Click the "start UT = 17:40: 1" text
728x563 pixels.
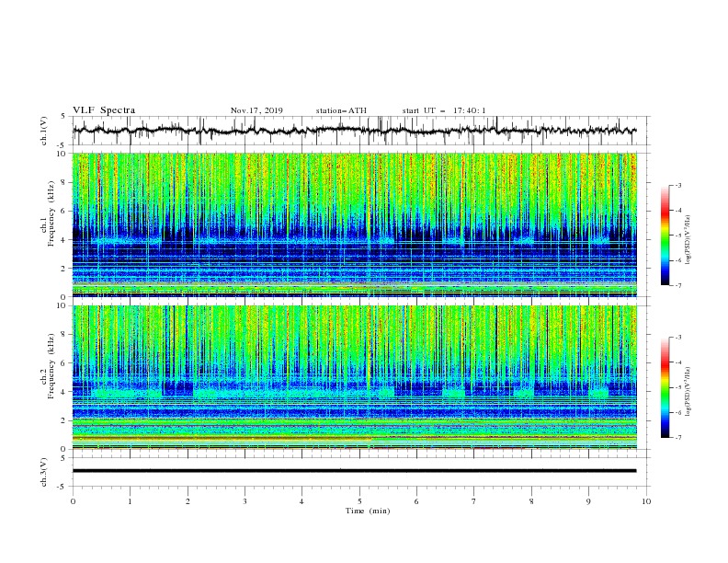[x=444, y=110]
